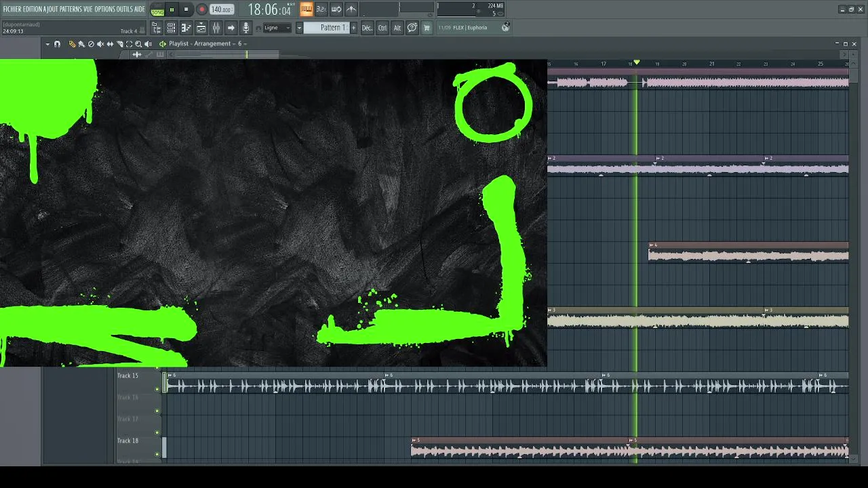The image size is (868, 488).
Task: Click the green playhead marker on ruler
Action: click(x=636, y=63)
